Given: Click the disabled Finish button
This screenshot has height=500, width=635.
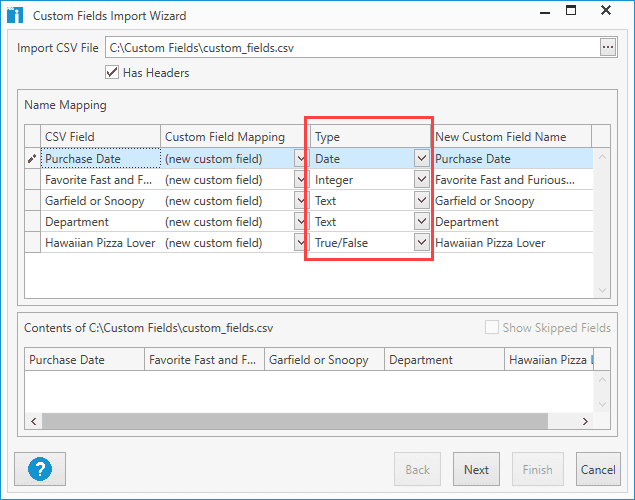Looking at the screenshot, I should (x=537, y=469).
